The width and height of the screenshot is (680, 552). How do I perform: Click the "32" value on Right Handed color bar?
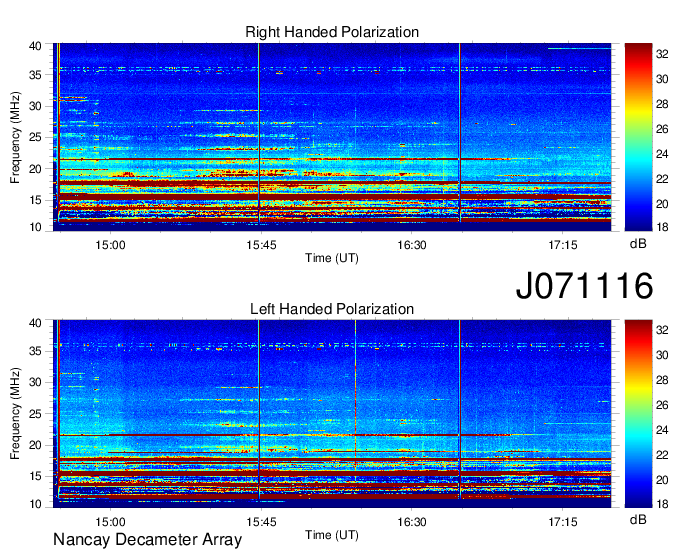coord(662,54)
